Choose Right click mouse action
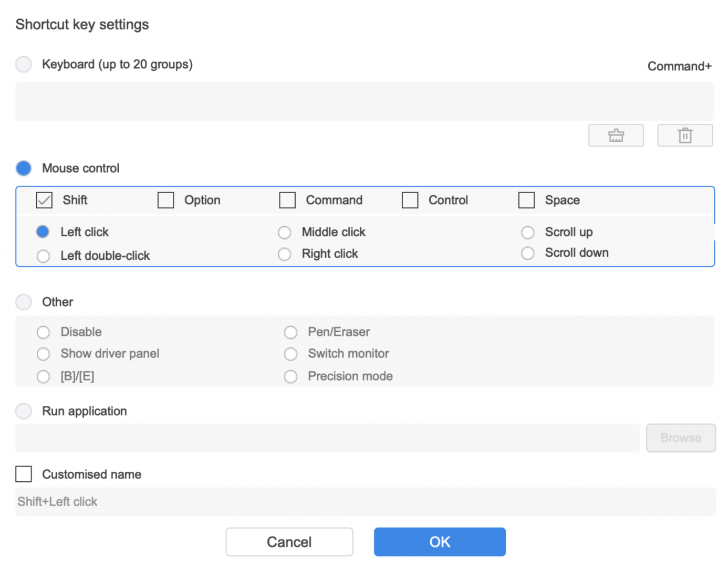 (x=285, y=254)
